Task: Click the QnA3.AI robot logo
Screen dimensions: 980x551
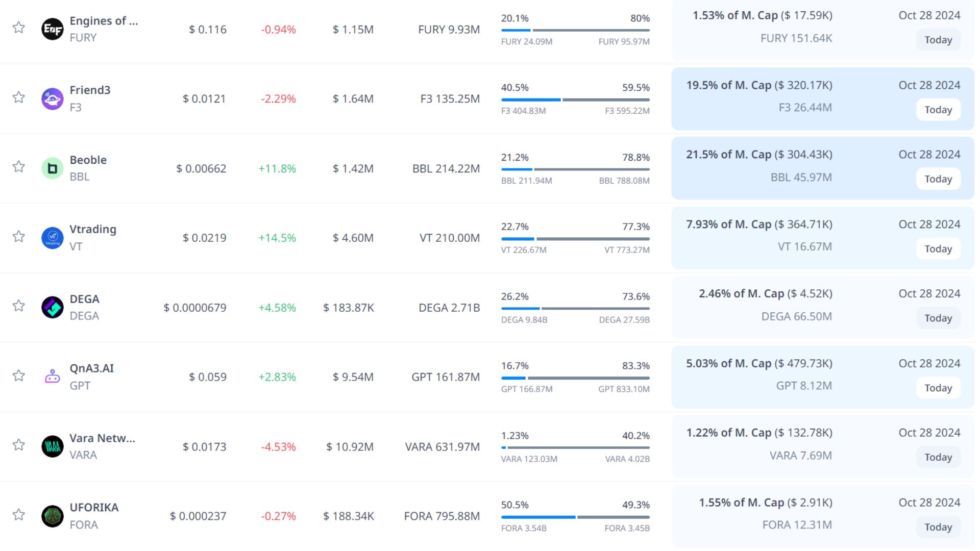Action: coord(52,377)
